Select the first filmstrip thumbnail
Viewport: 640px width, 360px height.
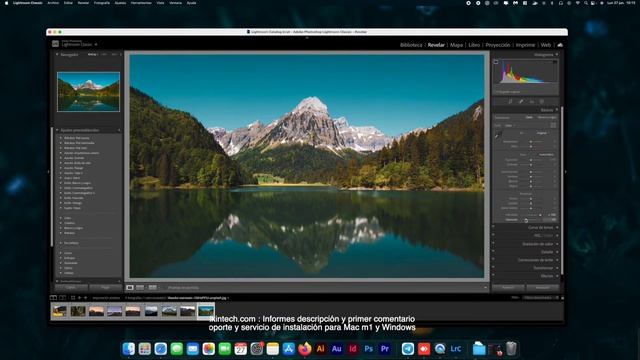click(60, 311)
